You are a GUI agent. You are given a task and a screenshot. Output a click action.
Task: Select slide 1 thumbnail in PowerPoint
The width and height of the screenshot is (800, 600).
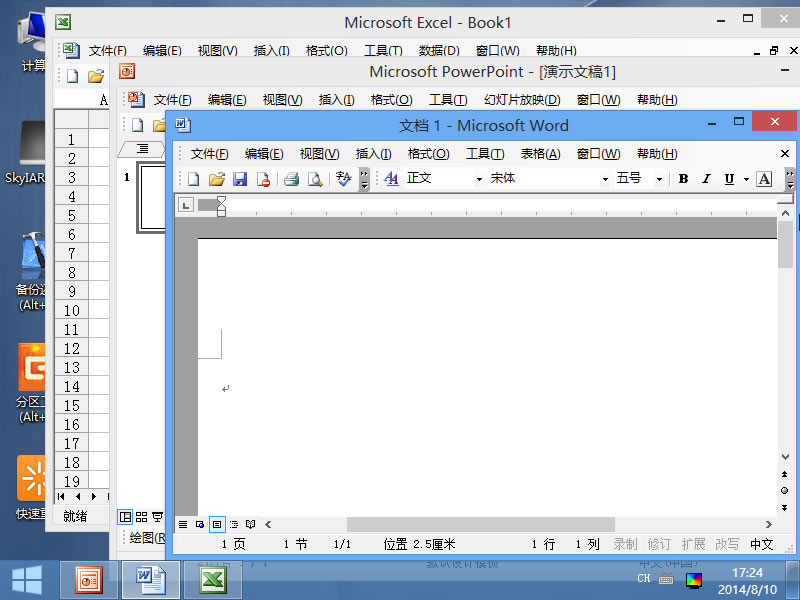coord(152,197)
